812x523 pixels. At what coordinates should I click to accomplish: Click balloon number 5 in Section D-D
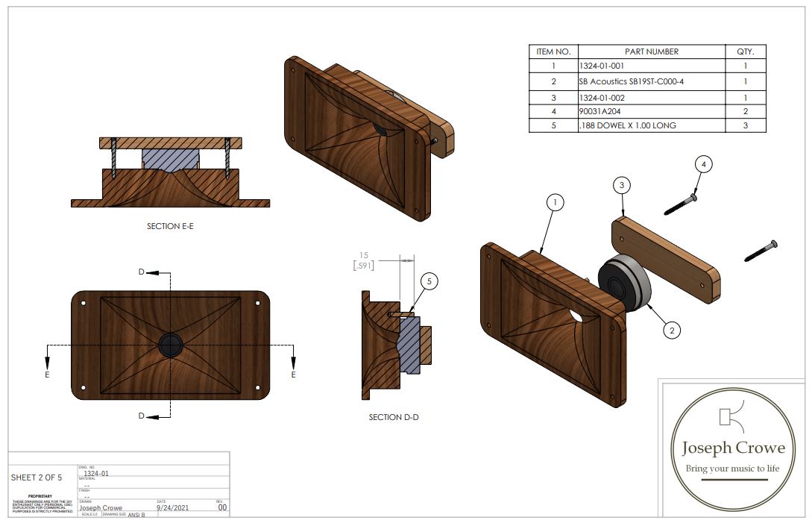pyautogui.click(x=429, y=281)
